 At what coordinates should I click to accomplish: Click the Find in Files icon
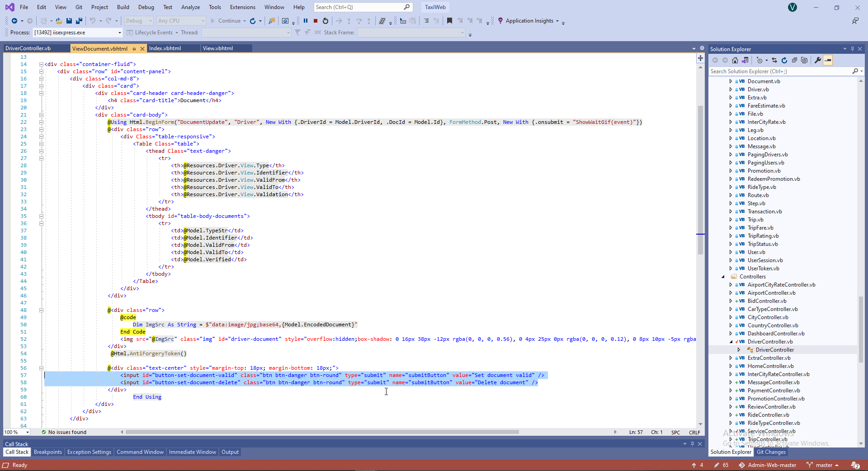[x=272, y=21]
